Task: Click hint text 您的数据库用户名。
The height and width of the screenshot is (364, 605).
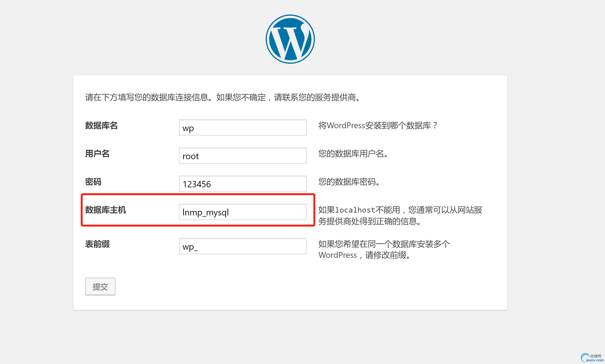Action: [x=353, y=154]
